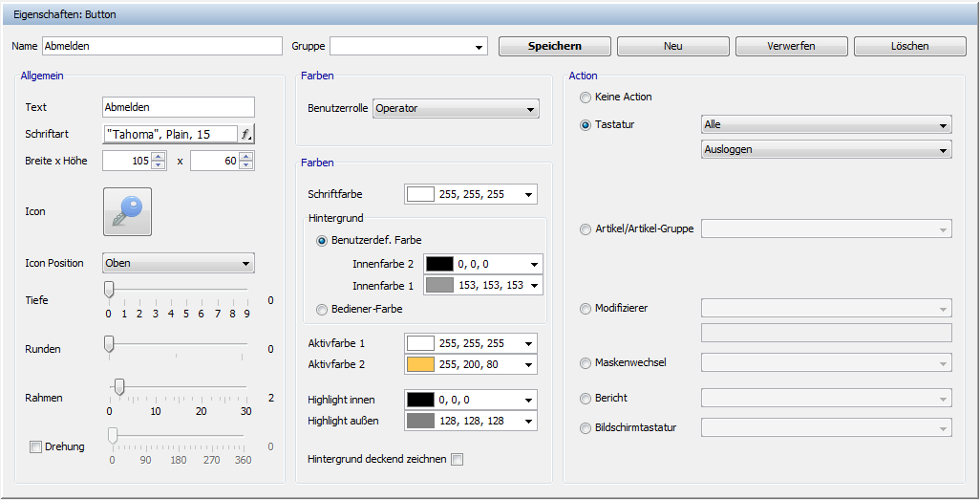Tick Hintergrund deckend zeichnen checkbox
Image resolution: width=980 pixels, height=500 pixels.
point(458,459)
